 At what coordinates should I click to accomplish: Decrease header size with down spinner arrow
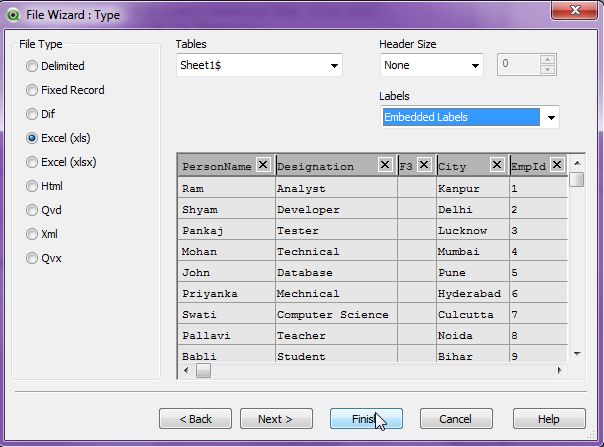[x=547, y=70]
